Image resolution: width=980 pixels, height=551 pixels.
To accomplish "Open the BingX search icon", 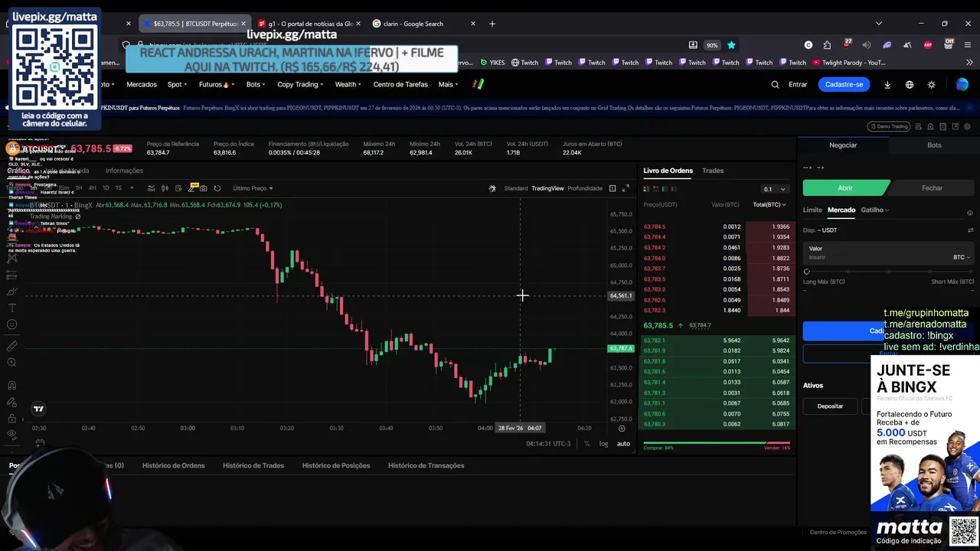I will [x=775, y=84].
